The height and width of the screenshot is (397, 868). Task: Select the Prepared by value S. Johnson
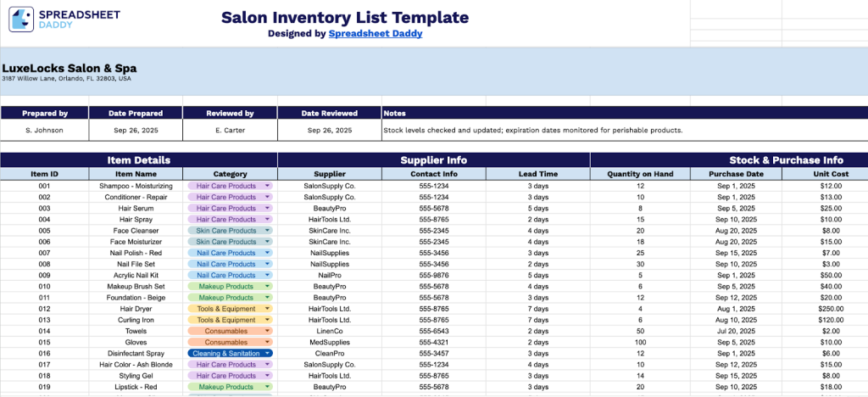[x=44, y=131]
